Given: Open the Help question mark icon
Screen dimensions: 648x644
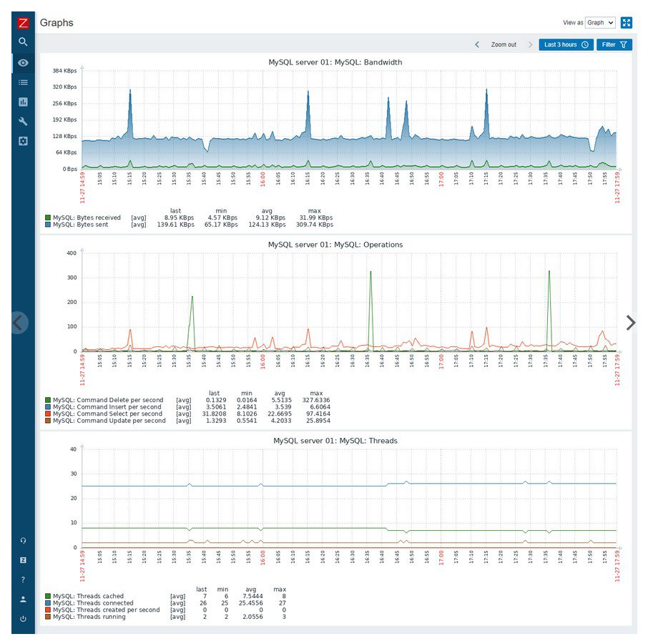Looking at the screenshot, I should [23, 580].
